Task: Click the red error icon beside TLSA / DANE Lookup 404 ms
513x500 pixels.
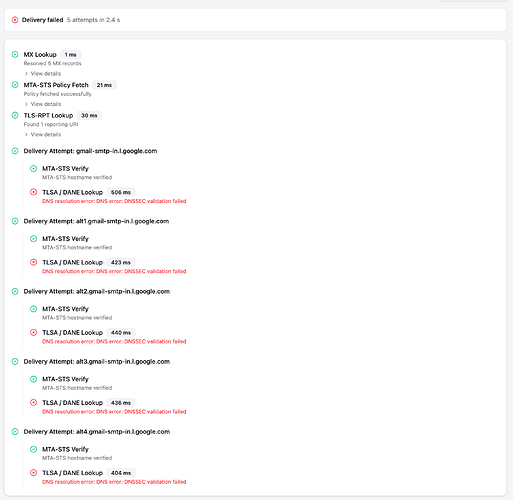Action: point(33,473)
